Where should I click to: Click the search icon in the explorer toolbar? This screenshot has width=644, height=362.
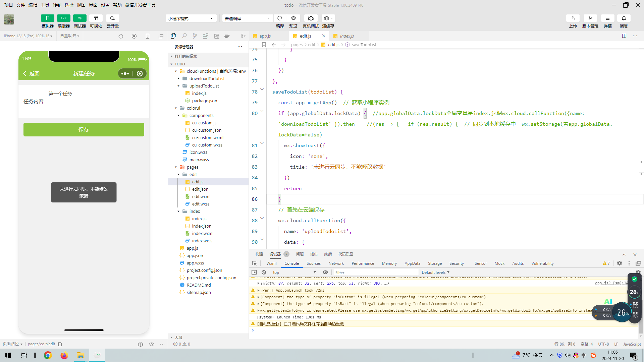(x=184, y=36)
